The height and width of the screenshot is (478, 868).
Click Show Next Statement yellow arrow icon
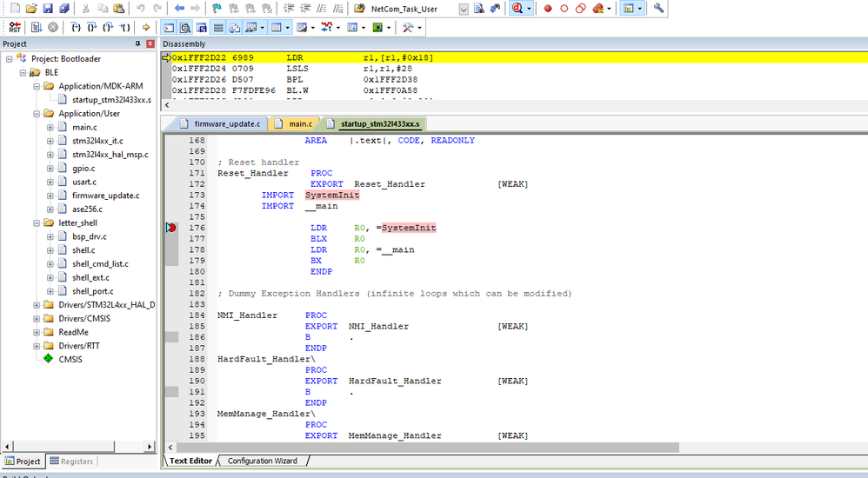146,28
